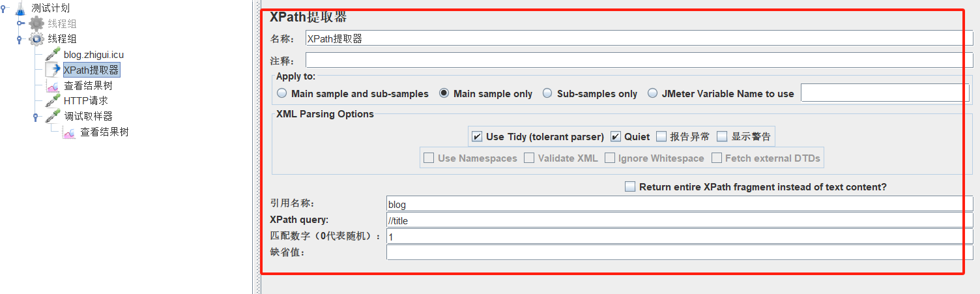Click the 调试取样器 pipette icon
The height and width of the screenshot is (294, 980).
point(53,116)
